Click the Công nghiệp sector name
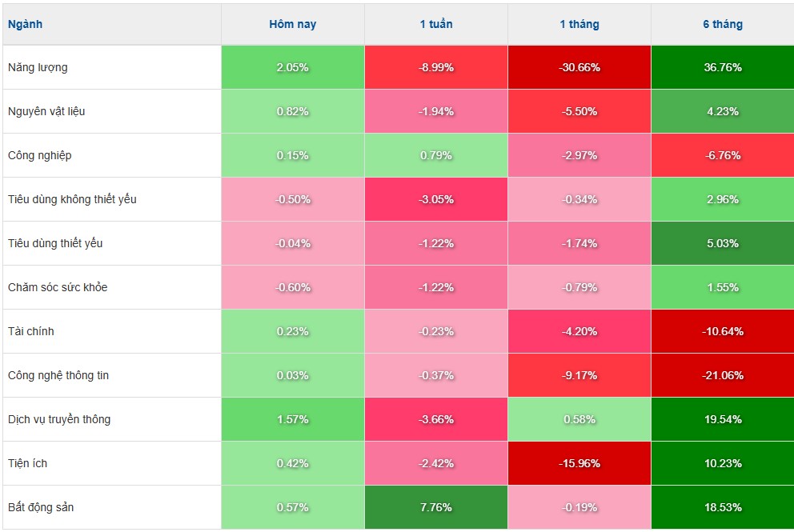The height and width of the screenshot is (532, 794). pos(39,155)
